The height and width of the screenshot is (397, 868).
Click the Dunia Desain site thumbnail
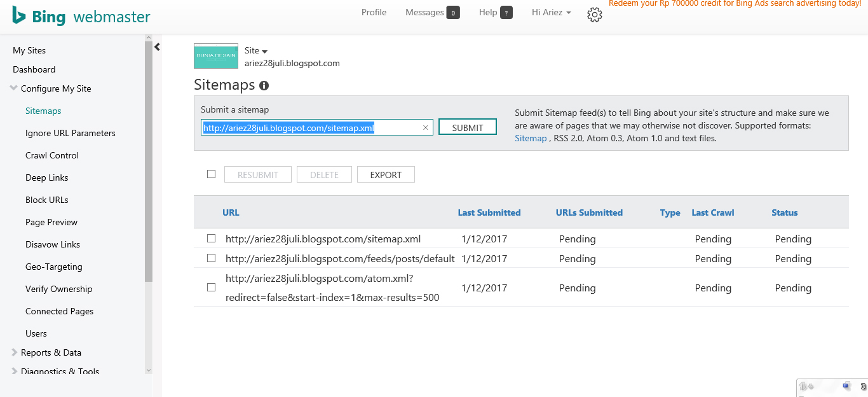point(216,56)
